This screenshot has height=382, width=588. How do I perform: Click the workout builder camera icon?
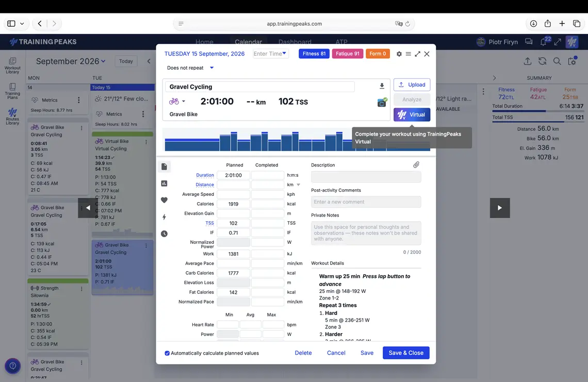point(382,103)
